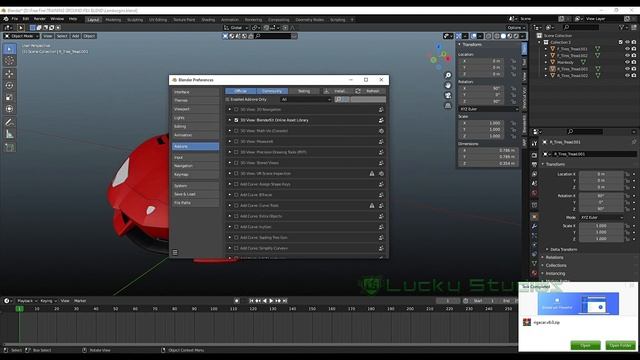Enable 3D View: 3D Navigation add-on checkbox

[x=236, y=110]
